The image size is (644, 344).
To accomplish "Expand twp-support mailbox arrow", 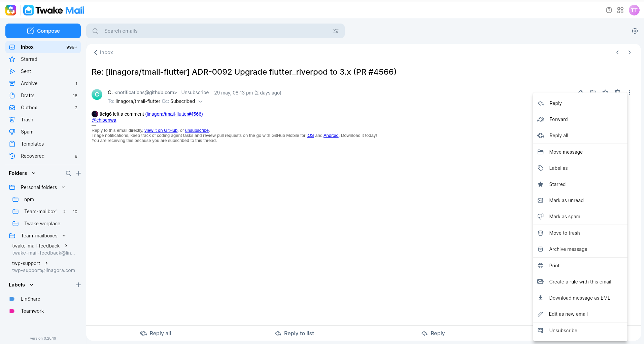I will coord(47,263).
